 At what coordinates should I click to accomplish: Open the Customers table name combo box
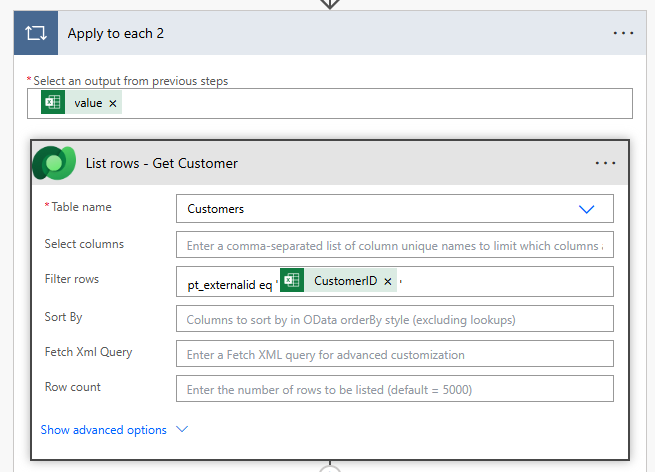[380, 209]
